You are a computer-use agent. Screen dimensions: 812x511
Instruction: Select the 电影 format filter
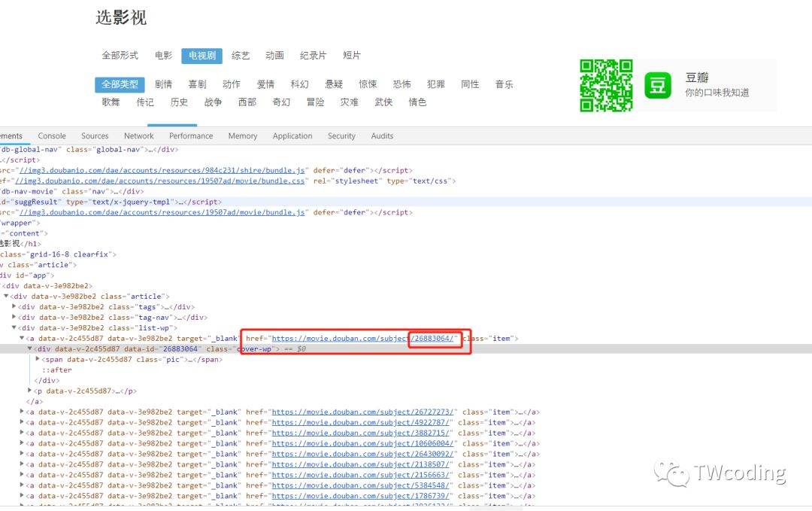(164, 56)
